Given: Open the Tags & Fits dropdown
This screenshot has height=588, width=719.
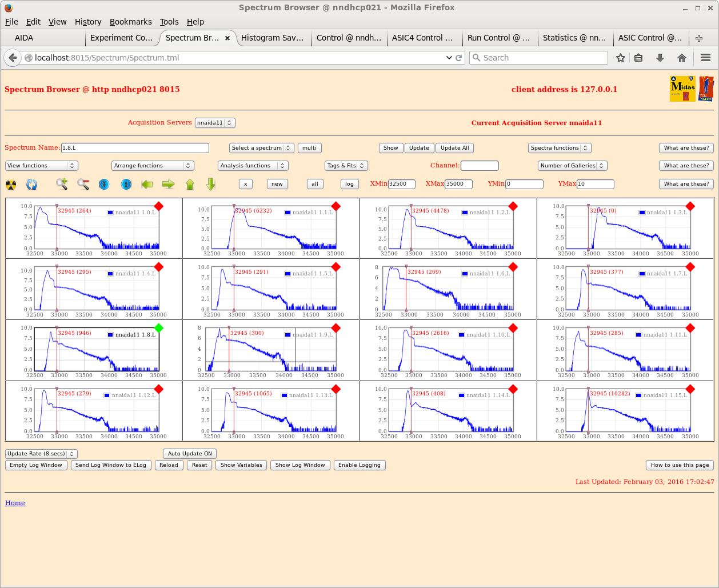Looking at the screenshot, I should pos(346,166).
